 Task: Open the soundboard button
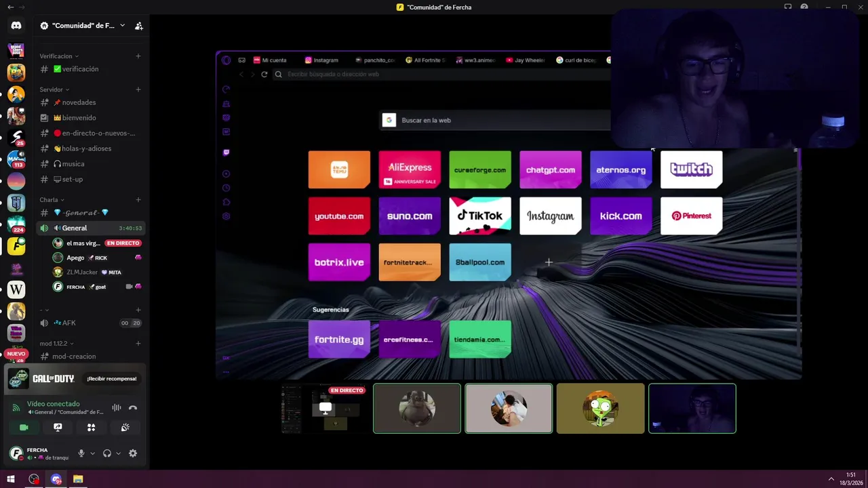click(125, 427)
